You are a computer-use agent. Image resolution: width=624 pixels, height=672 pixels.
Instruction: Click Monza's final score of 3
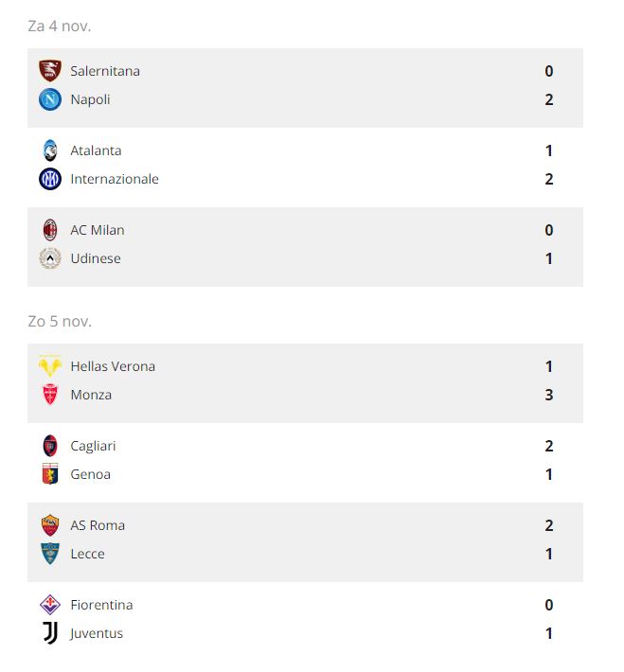pyautogui.click(x=549, y=395)
